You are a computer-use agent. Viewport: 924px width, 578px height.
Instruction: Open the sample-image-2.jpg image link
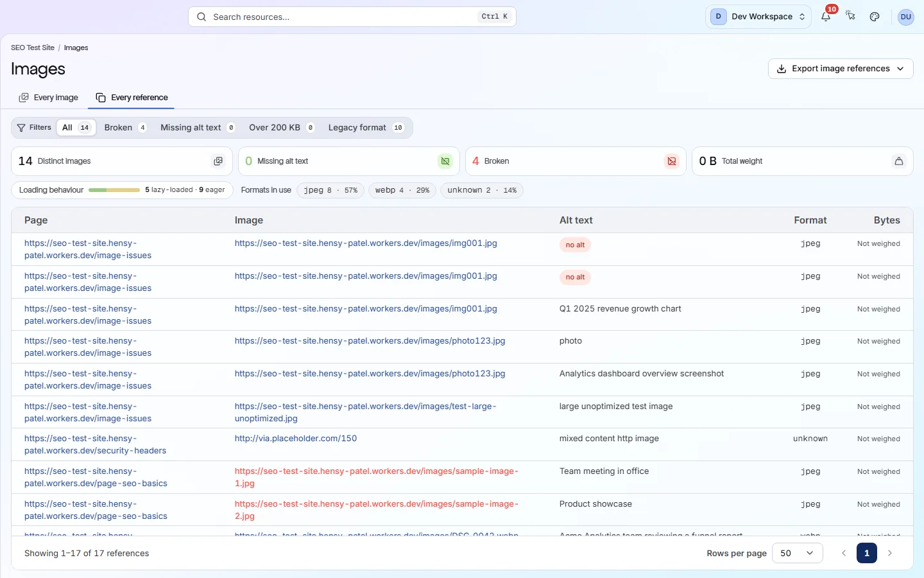(x=377, y=510)
